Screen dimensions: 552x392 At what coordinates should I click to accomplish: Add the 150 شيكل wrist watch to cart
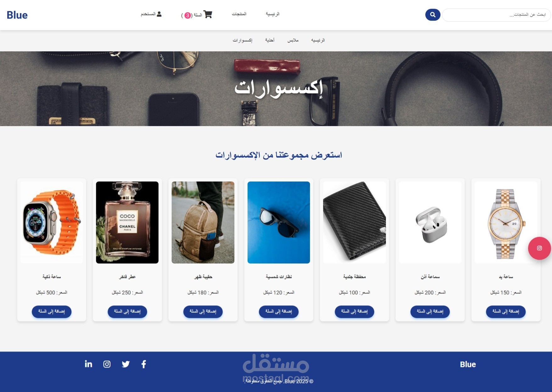[x=506, y=312]
